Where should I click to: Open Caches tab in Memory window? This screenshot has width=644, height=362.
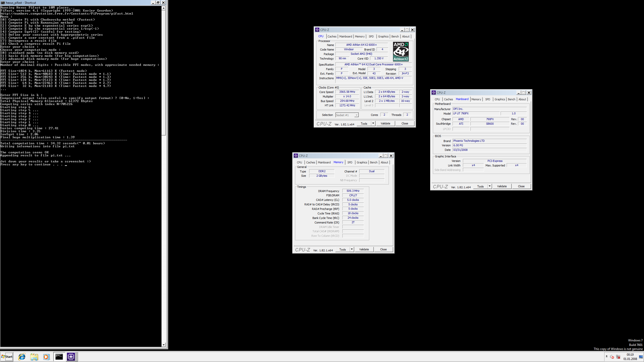tap(310, 162)
